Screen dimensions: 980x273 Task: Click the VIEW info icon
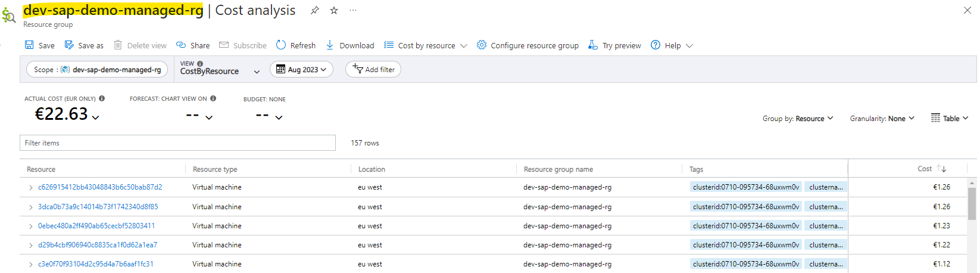point(200,64)
